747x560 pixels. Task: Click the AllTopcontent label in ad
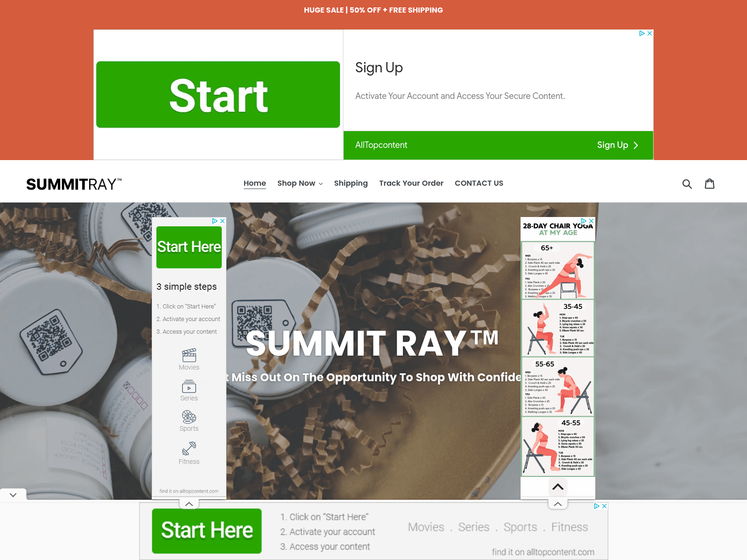(381, 145)
